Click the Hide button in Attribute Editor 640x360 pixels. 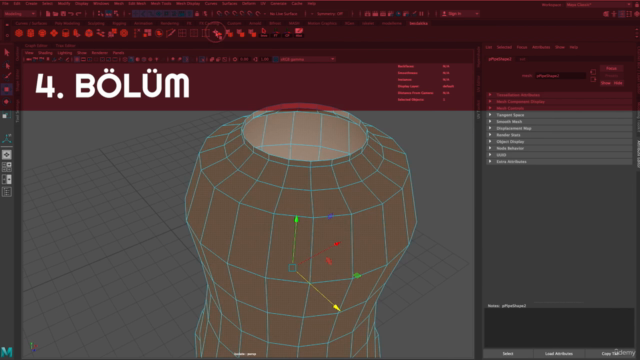click(618, 83)
